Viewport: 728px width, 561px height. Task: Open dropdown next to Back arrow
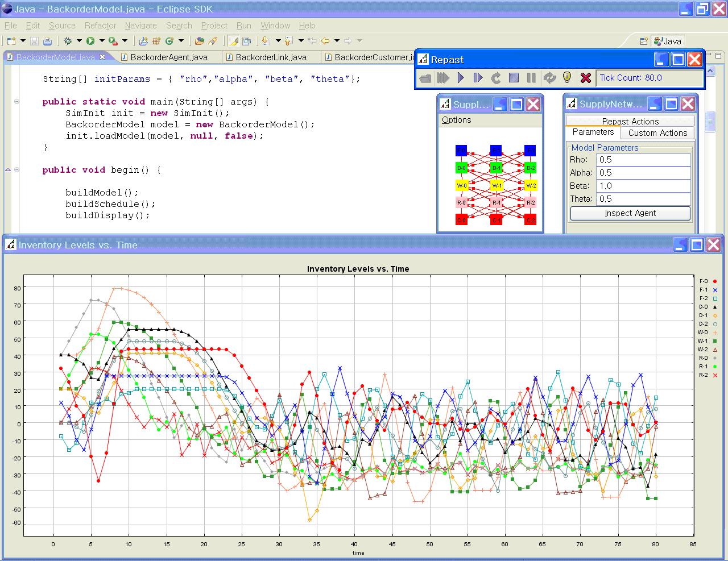(337, 41)
